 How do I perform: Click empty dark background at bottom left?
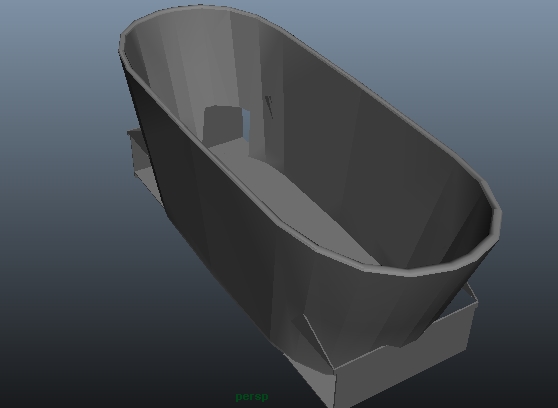pyautogui.click(x=89, y=338)
